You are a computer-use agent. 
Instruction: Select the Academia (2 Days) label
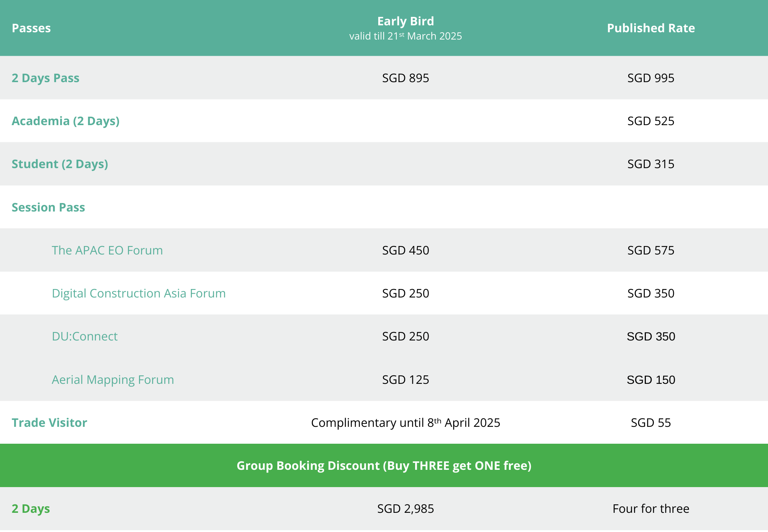(x=66, y=121)
